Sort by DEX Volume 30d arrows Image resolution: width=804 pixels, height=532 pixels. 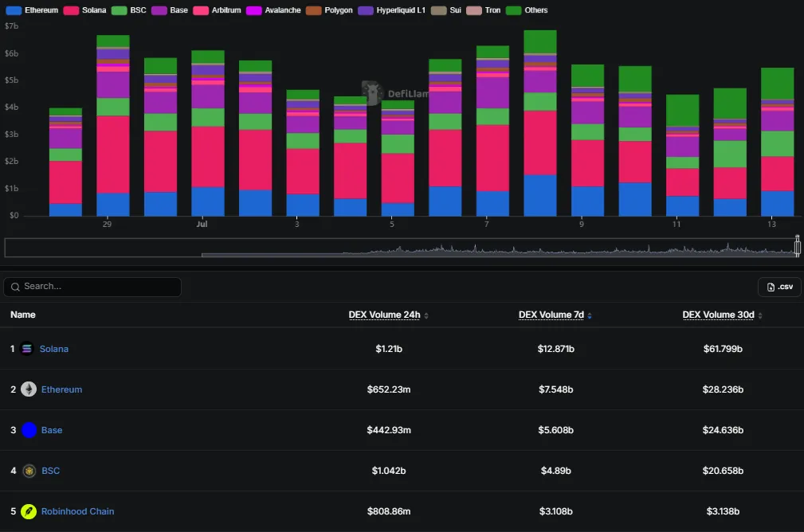(x=760, y=315)
